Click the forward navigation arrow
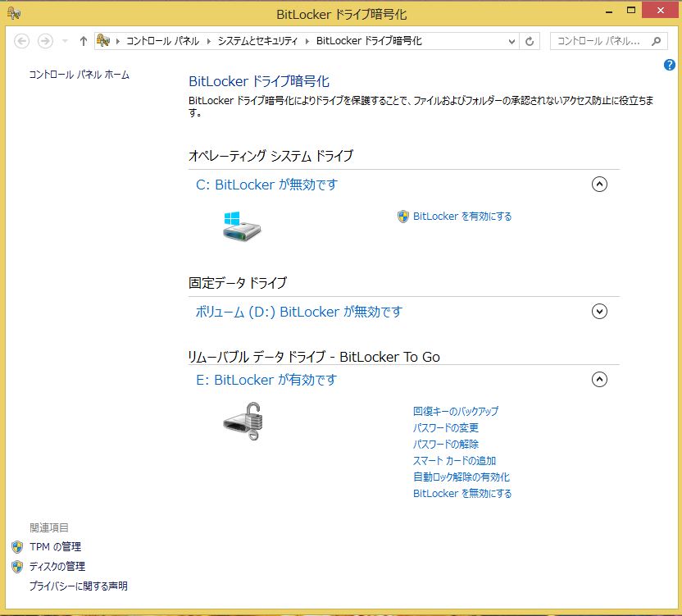682x616 pixels. pos(45,41)
